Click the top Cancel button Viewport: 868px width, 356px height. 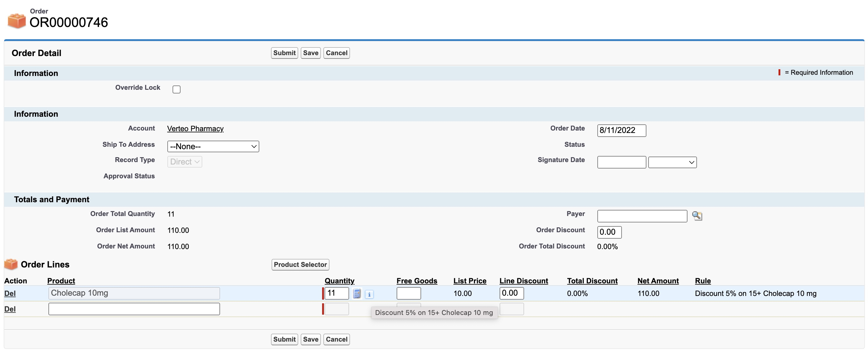(x=336, y=53)
